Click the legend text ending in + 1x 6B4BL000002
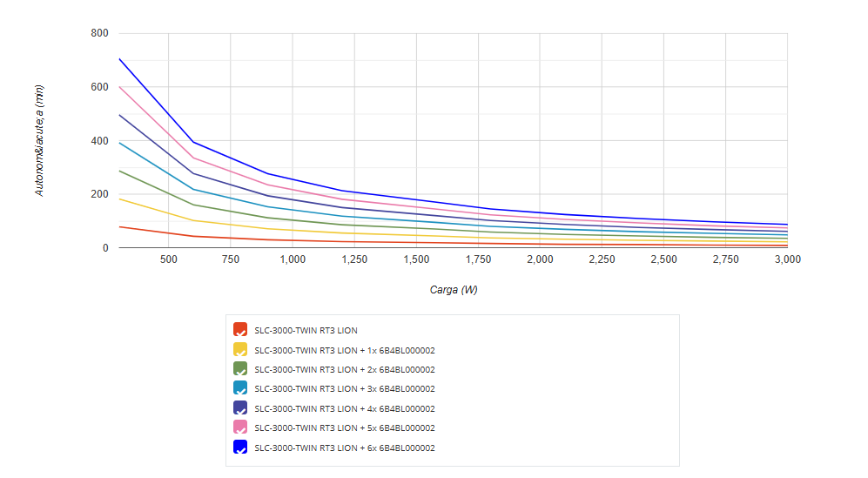 (x=344, y=350)
